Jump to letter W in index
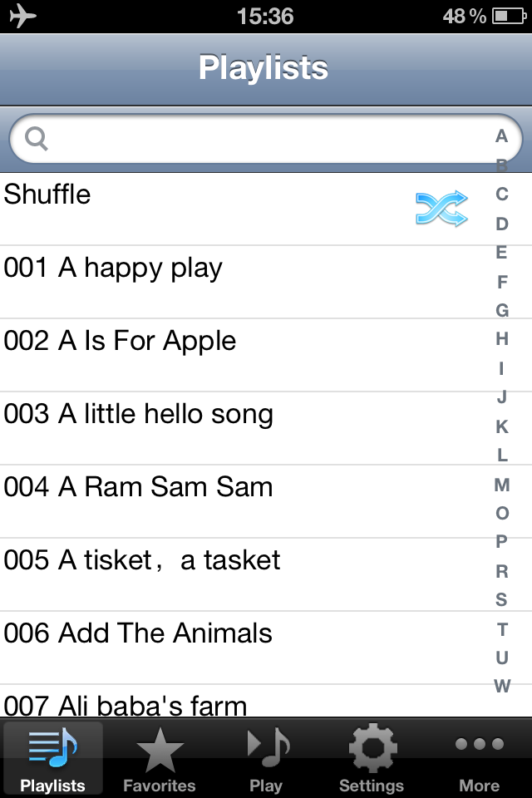532x798 pixels. click(502, 686)
